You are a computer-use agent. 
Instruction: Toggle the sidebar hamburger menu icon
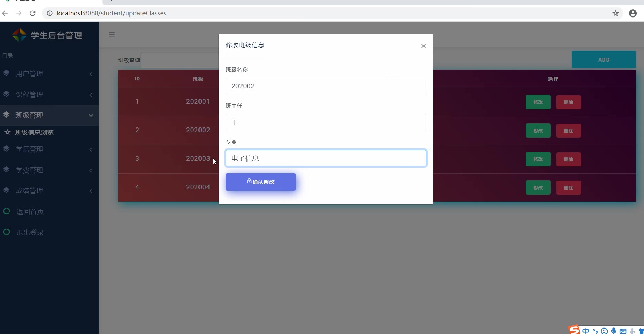111,34
